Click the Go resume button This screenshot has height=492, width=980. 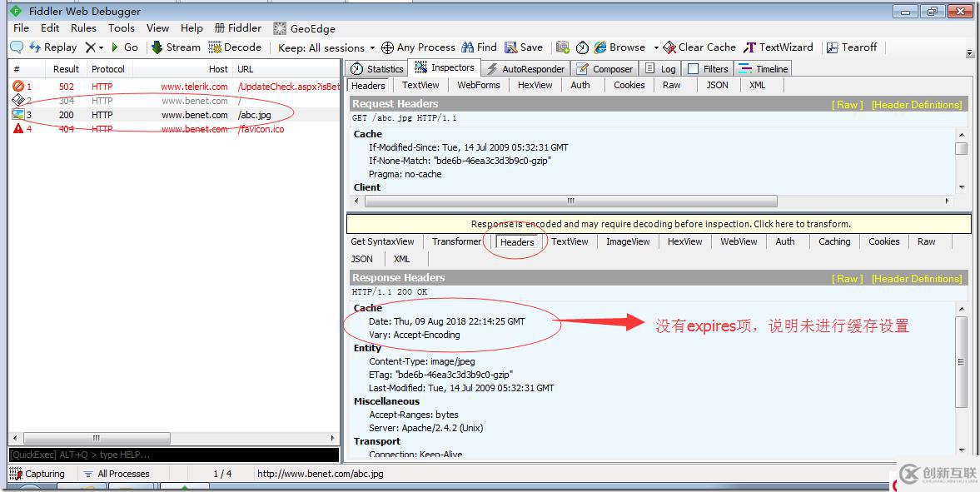click(124, 47)
